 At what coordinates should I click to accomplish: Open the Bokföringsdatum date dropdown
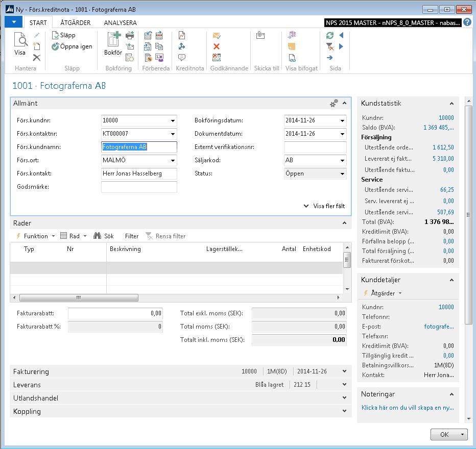click(342, 120)
